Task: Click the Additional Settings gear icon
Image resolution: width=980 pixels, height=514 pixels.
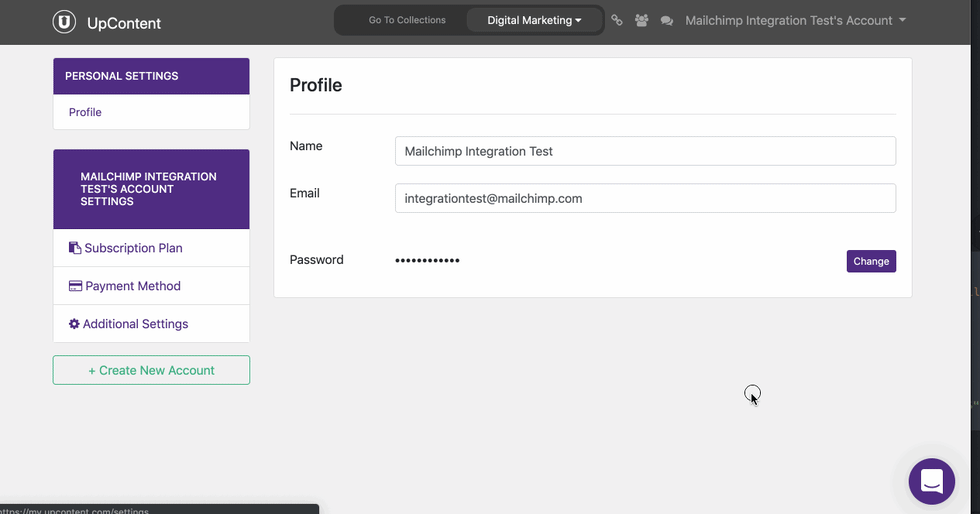Action: click(x=74, y=324)
